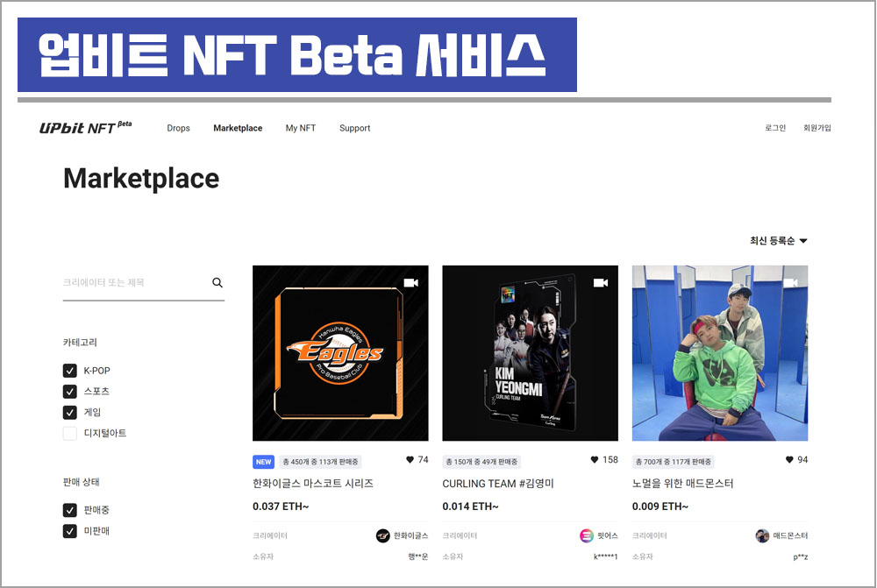Click the 매드몬스터 creator avatar icon
877x588 pixels.
pos(762,536)
